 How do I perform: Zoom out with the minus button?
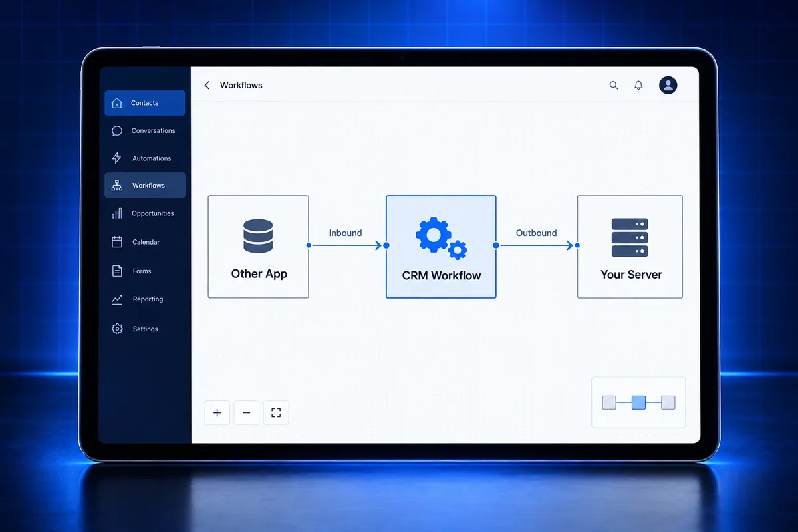click(246, 413)
